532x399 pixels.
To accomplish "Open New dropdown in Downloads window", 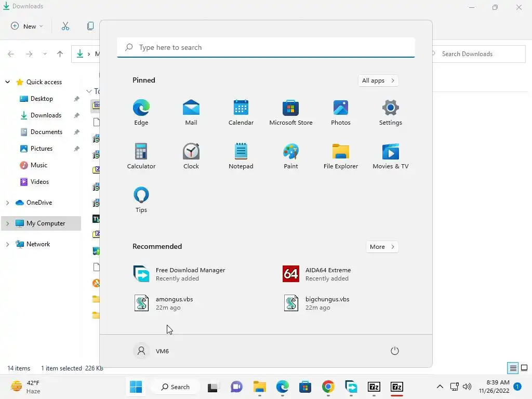I will 27,26.
